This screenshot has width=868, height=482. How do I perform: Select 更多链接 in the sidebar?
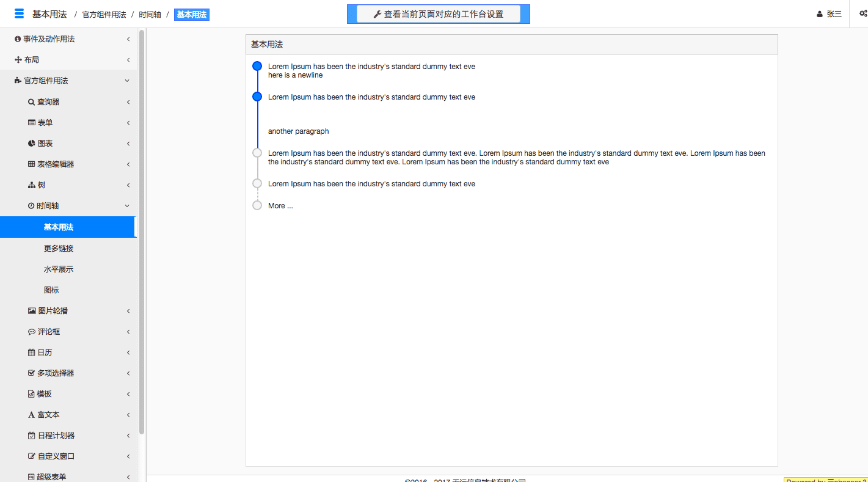[x=59, y=249]
